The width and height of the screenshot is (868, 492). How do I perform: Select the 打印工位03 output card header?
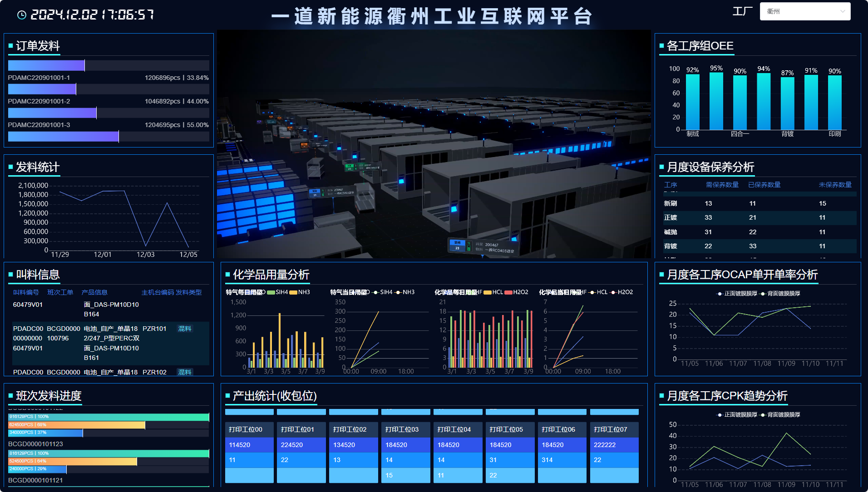406,429
